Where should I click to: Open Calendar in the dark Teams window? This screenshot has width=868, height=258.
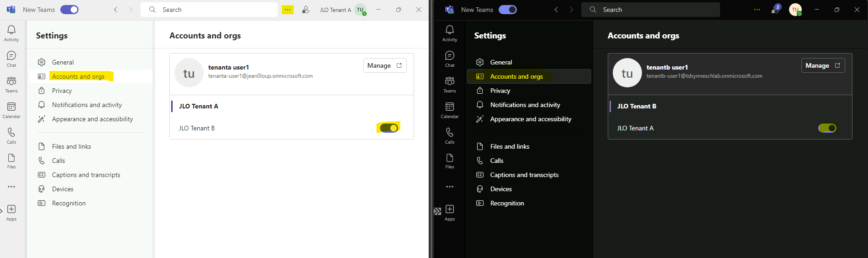pos(450,110)
